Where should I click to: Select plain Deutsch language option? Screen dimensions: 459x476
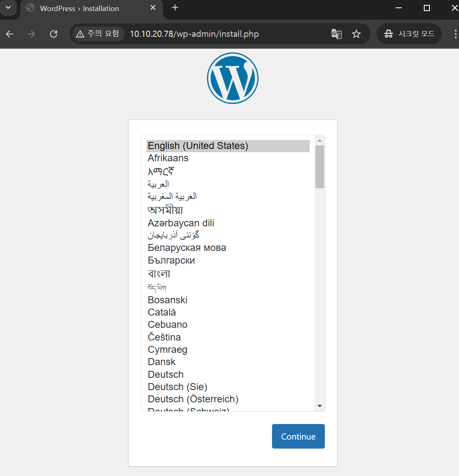pyautogui.click(x=228, y=374)
